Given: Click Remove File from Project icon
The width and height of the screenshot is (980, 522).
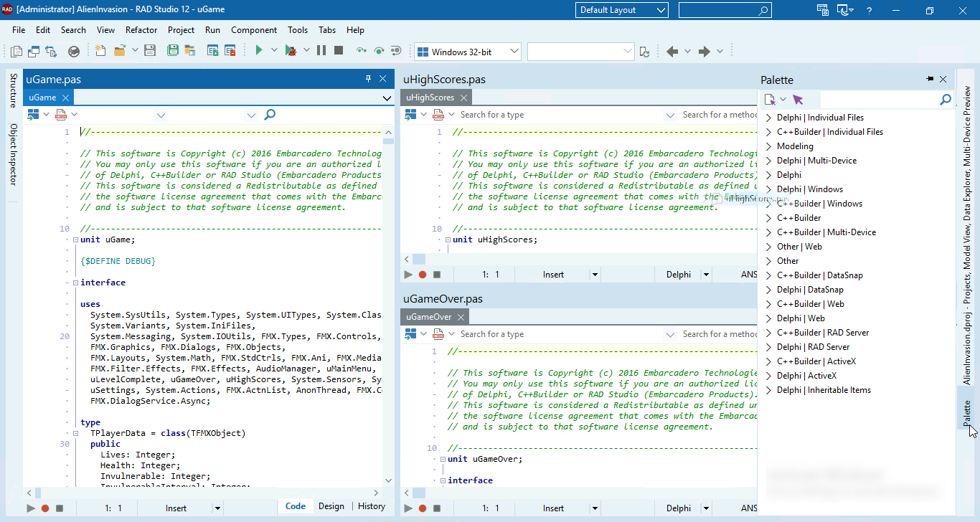Looking at the screenshot, I should (230, 51).
